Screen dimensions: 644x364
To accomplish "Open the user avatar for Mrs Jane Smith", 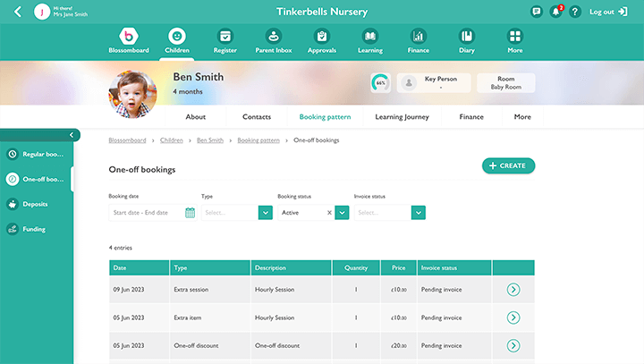I will (42, 12).
